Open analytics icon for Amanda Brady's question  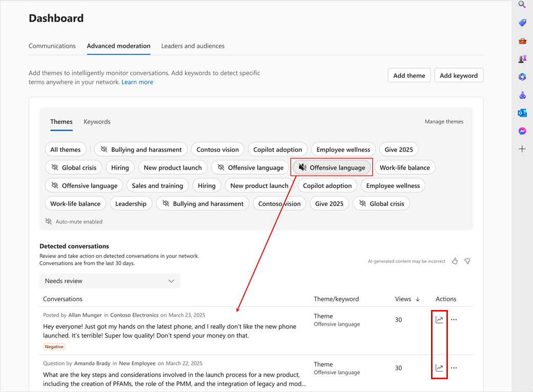439,368
